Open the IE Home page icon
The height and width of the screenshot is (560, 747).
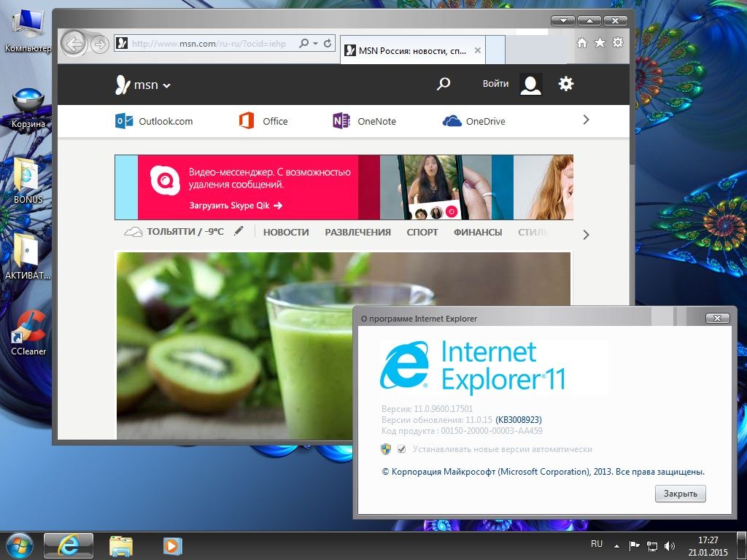pos(581,43)
